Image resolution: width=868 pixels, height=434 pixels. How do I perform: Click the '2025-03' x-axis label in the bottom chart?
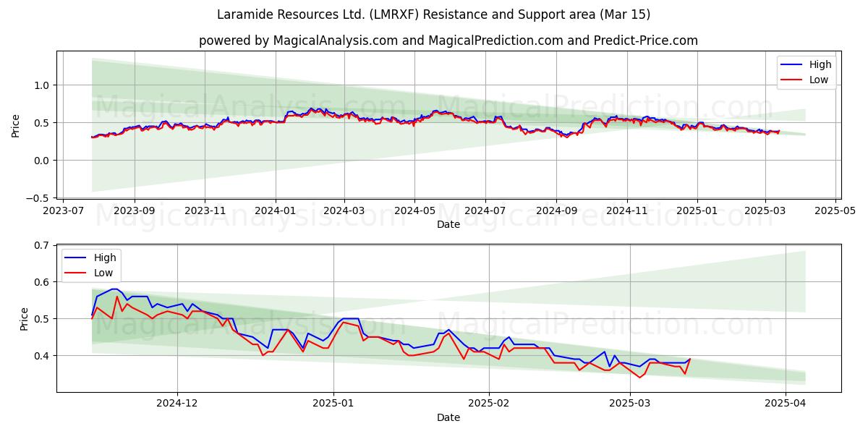coord(630,405)
